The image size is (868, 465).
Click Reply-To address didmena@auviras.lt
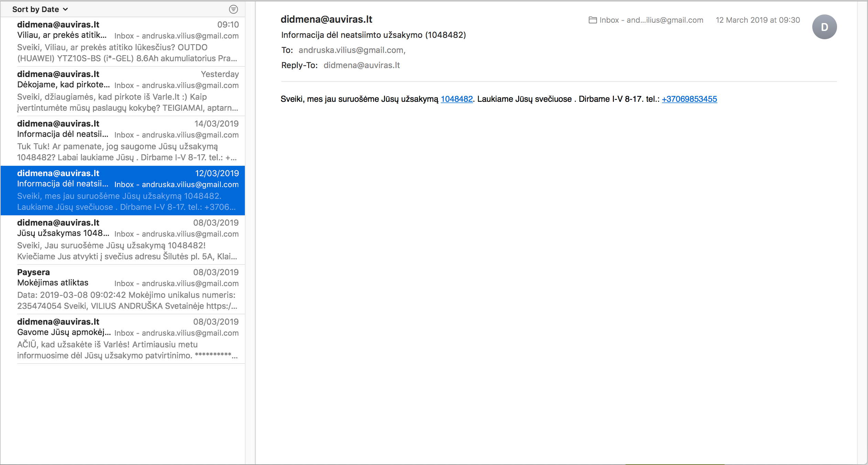click(361, 65)
